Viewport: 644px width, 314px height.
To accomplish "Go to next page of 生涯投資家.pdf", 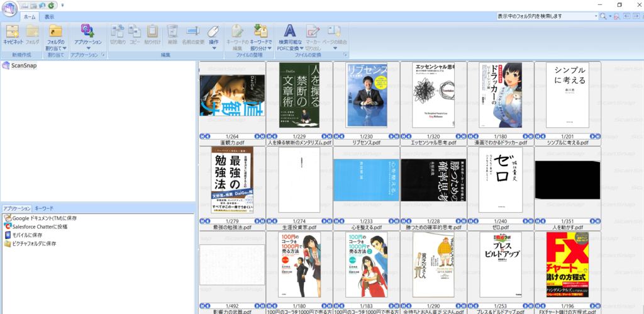I will click(x=324, y=221).
